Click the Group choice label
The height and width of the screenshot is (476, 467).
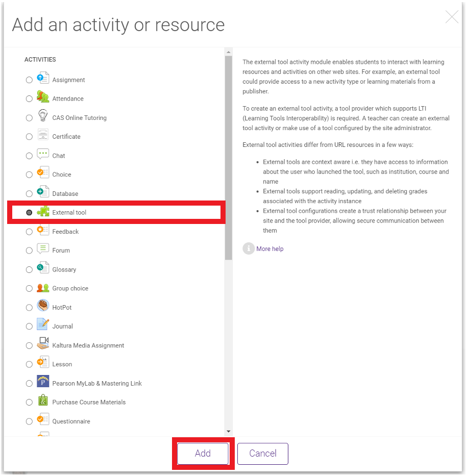70,288
